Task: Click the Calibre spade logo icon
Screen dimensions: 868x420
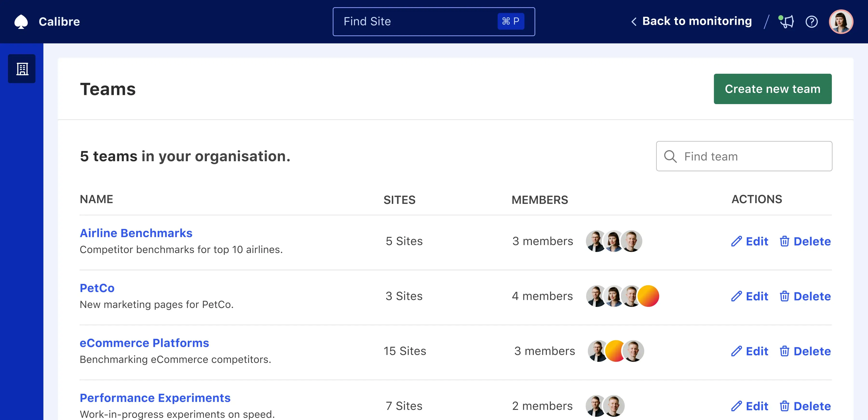Action: (x=21, y=22)
